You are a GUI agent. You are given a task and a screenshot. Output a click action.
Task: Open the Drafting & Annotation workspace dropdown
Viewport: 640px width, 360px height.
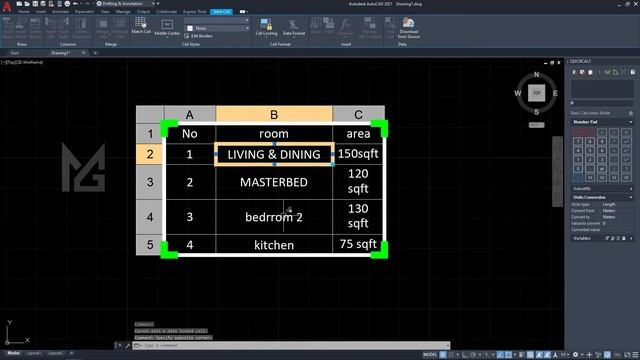click(x=127, y=4)
